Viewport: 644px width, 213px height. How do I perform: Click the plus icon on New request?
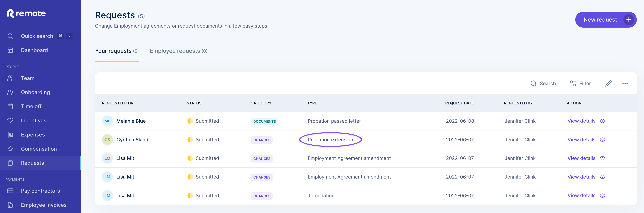[x=629, y=20]
